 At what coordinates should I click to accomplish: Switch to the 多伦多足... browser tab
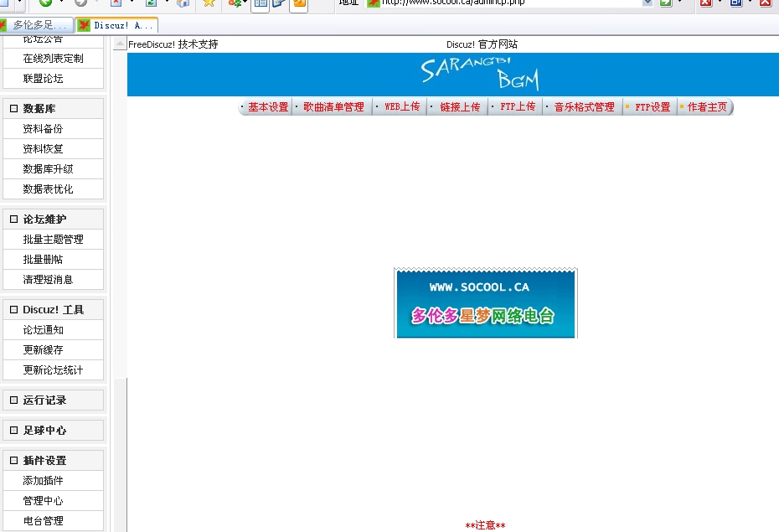[36, 25]
